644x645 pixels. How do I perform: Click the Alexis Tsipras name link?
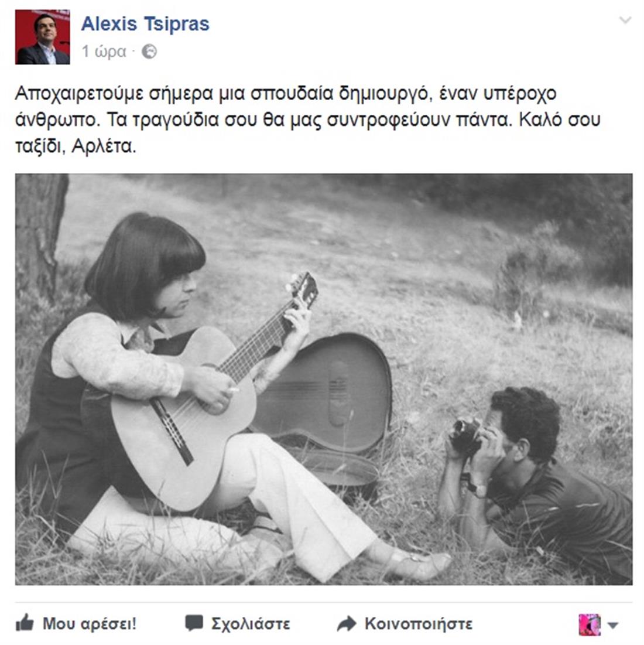(145, 24)
